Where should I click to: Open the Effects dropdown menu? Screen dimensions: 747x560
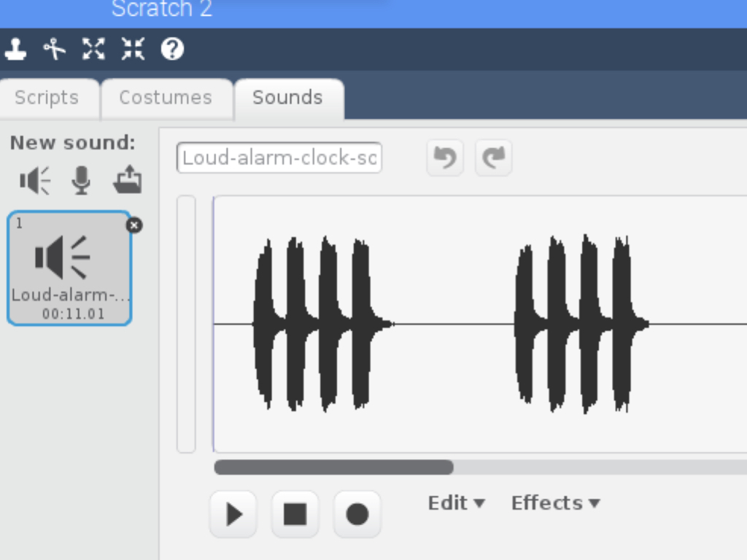[555, 503]
